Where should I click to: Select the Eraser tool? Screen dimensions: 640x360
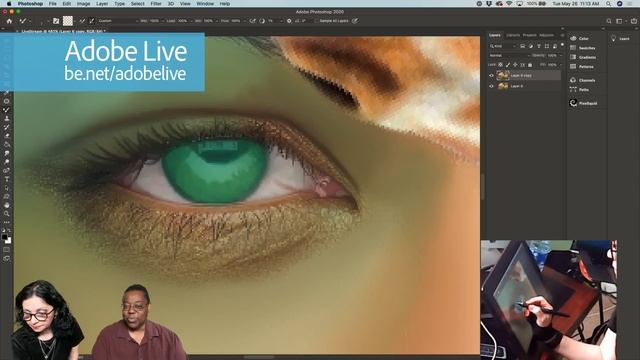tap(7, 136)
